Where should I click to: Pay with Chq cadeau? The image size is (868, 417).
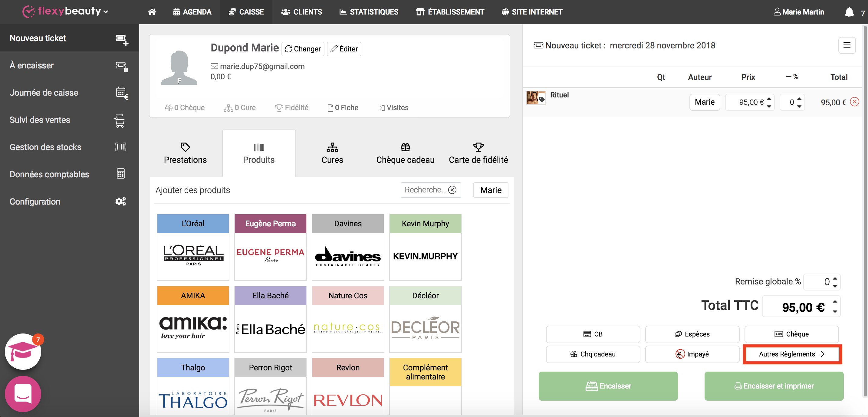(x=593, y=354)
